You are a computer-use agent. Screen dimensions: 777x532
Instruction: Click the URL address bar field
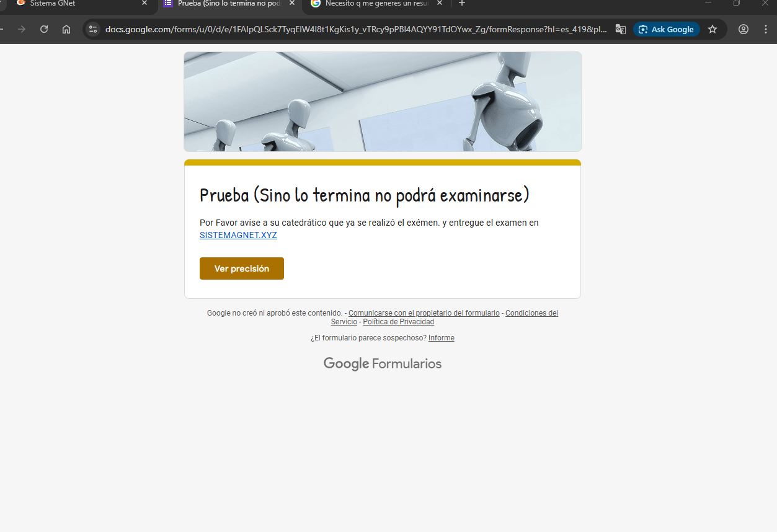[x=353, y=29]
